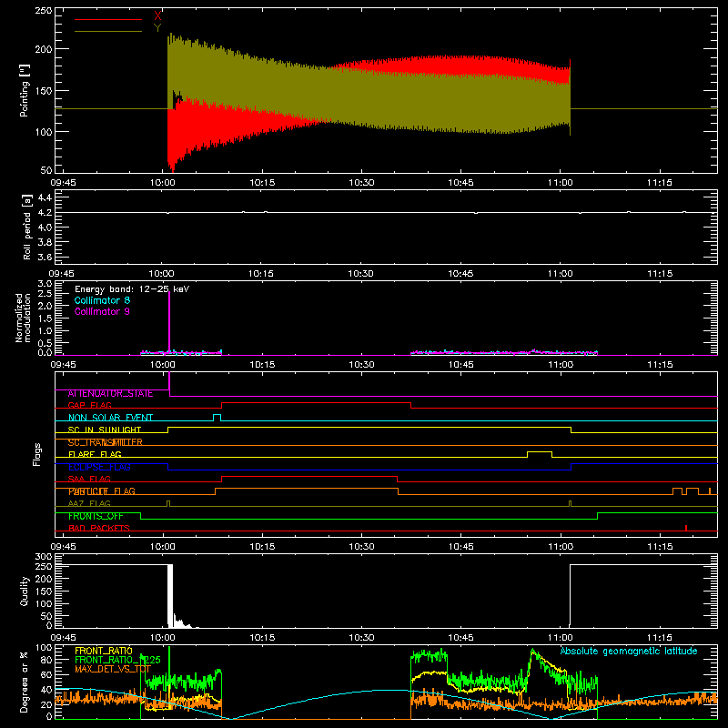Select the green FRONT_RATIO_1225 legend entry
Viewport: 728px width, 728px height.
coord(117,660)
